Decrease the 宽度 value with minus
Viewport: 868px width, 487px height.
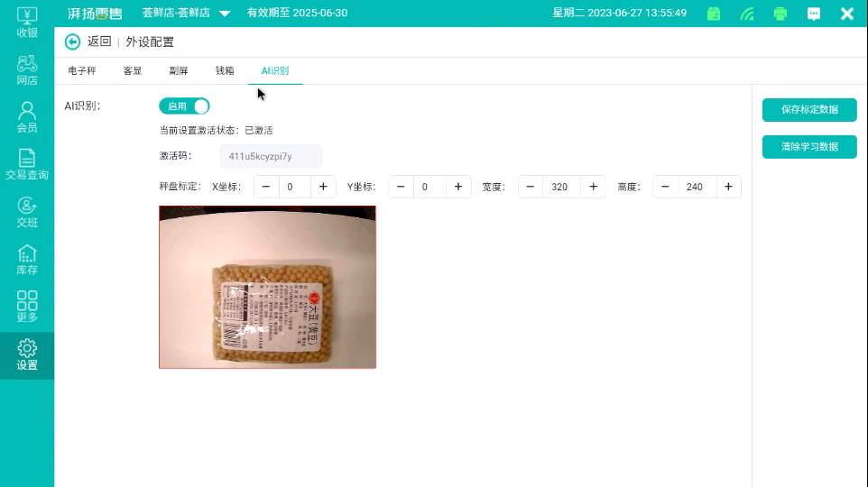531,187
